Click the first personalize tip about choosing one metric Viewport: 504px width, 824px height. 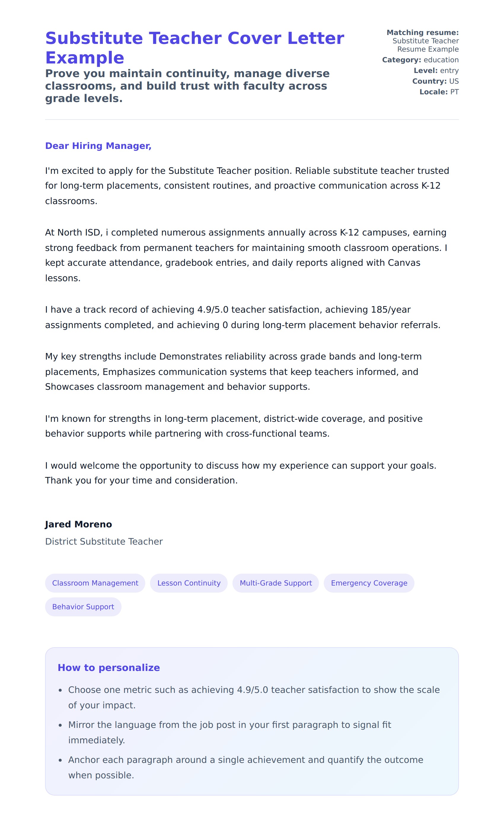tap(254, 697)
